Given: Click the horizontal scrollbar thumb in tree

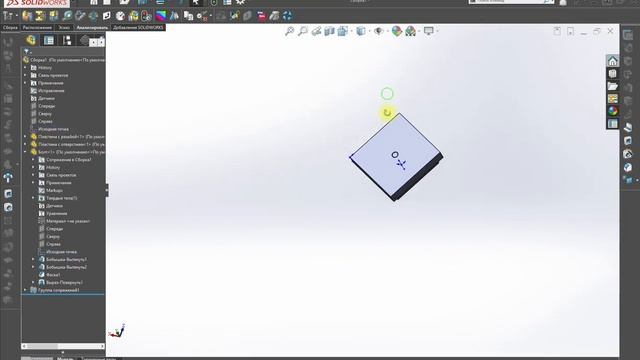Looking at the screenshot, I should click(42, 346).
